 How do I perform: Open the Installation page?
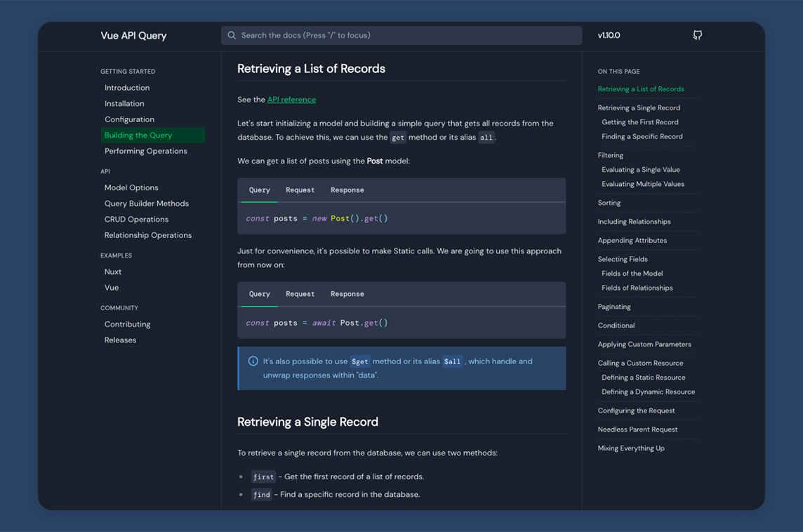124,103
